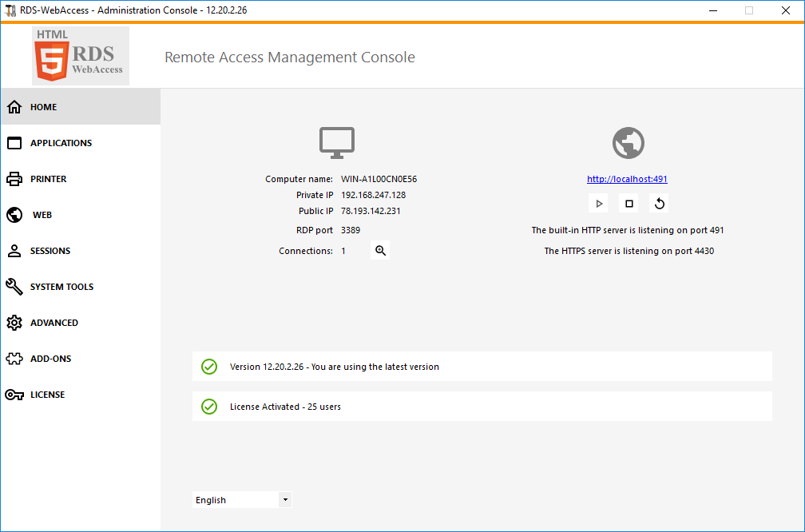805x532 pixels.
Task: Click green checkmark next to License Activated
Action: (209, 406)
